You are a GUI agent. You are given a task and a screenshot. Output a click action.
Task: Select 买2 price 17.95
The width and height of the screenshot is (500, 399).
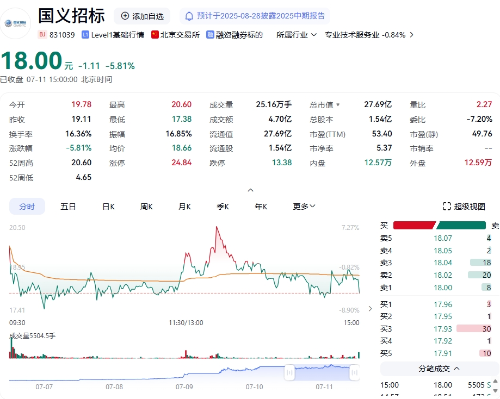click(443, 316)
